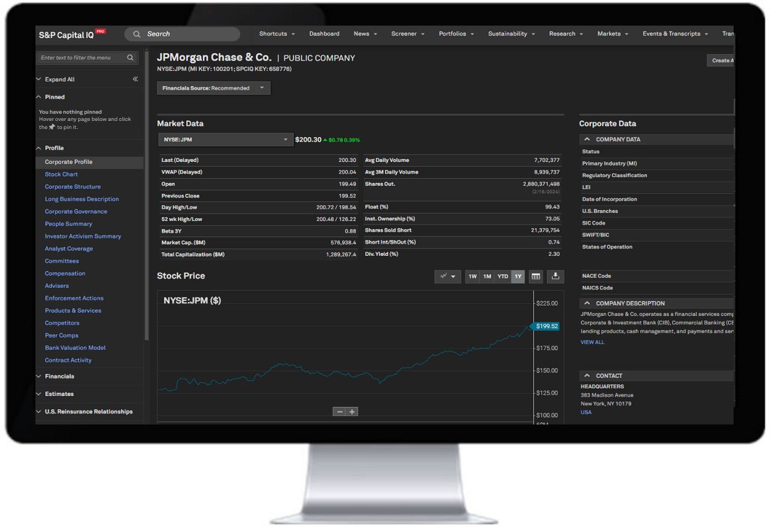Open Bank Valuation Model
This screenshot has width=771, height=532.
[x=75, y=348]
